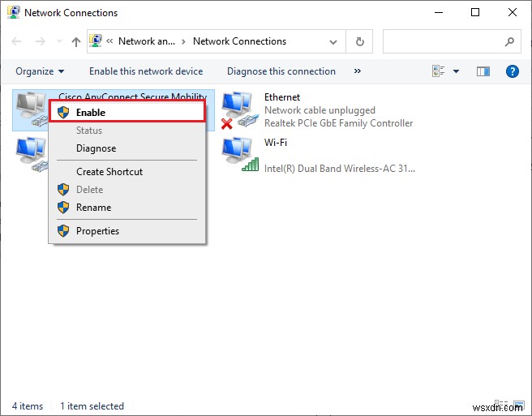Click the Ethernet label
532x416 pixels.
pyautogui.click(x=282, y=97)
